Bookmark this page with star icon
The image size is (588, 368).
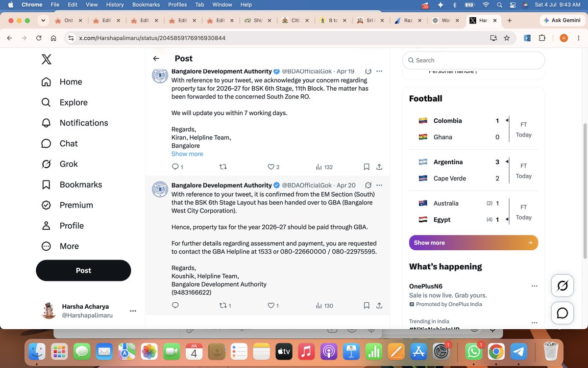[507, 38]
